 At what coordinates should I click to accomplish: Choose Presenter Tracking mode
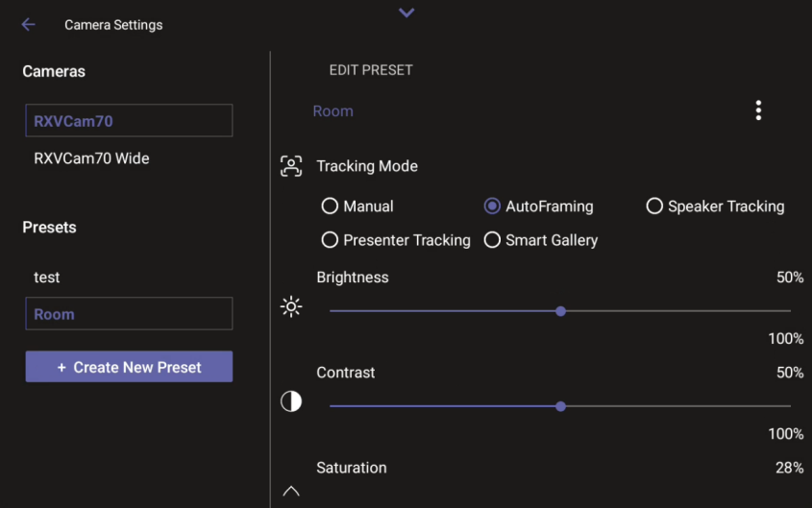click(x=330, y=240)
